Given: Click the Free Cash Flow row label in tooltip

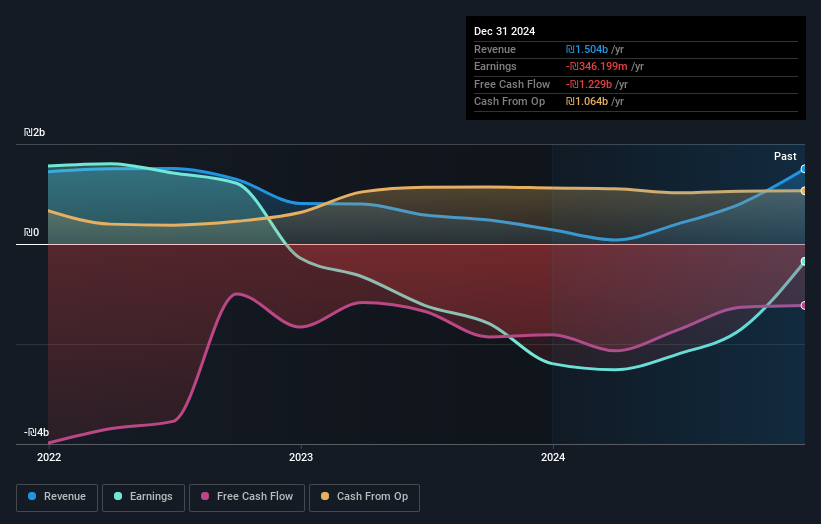Looking at the screenshot, I should (512, 84).
